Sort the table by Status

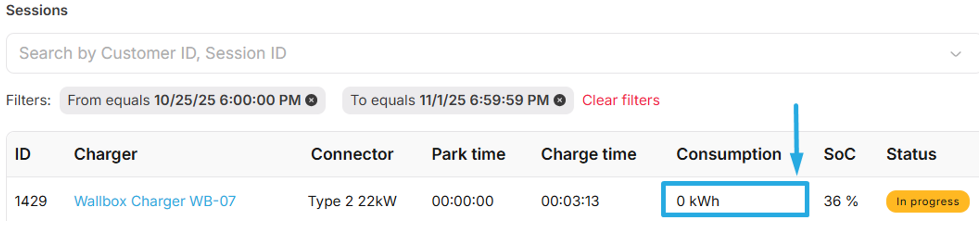click(912, 154)
